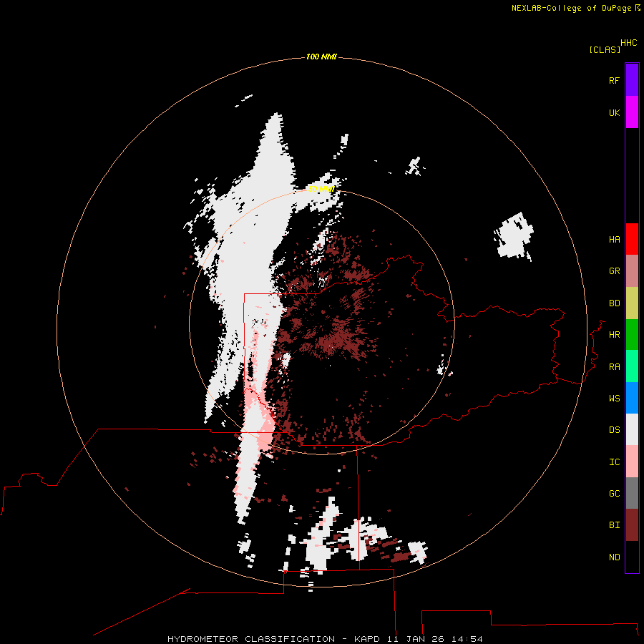644x644 pixels.
Task: Click the mint RA legend swatch
Action: pos(632,366)
